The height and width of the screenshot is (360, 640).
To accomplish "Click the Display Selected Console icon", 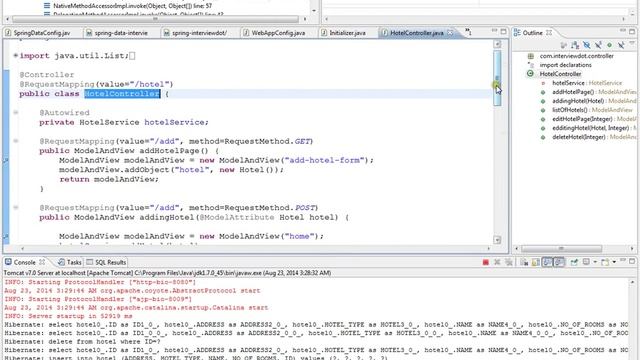I will click(x=586, y=262).
